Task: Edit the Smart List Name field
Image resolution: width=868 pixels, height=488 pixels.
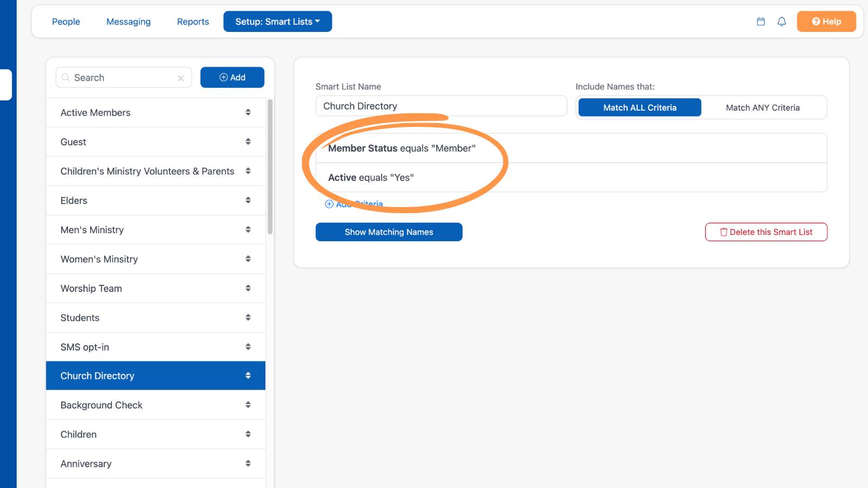Action: coord(441,106)
